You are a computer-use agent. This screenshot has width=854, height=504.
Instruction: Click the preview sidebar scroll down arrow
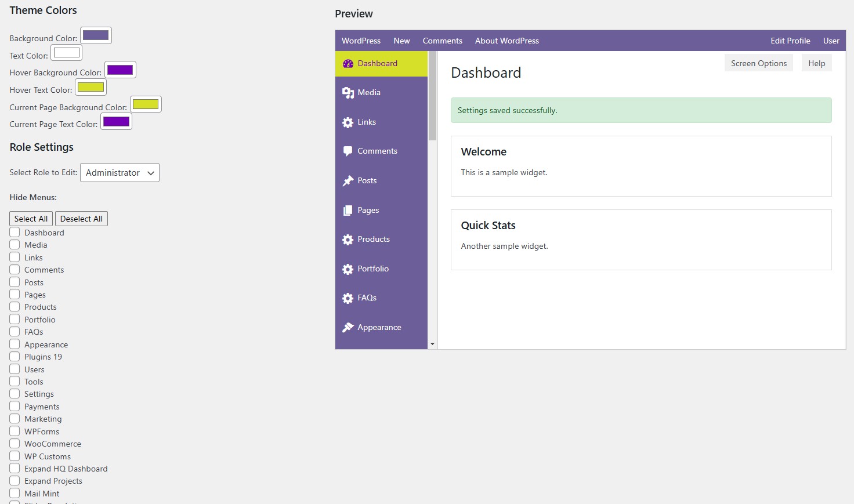[x=432, y=345]
